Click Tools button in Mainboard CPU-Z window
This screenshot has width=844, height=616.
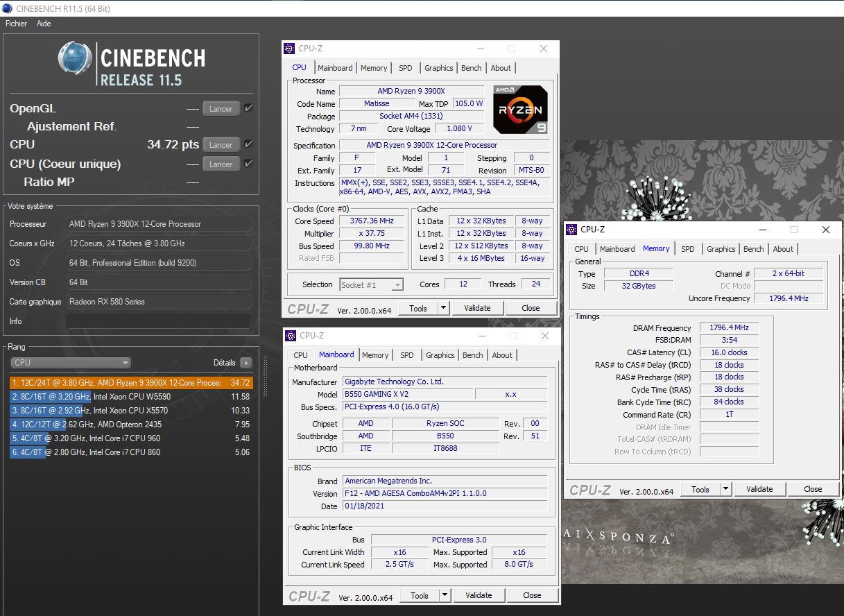[420, 595]
